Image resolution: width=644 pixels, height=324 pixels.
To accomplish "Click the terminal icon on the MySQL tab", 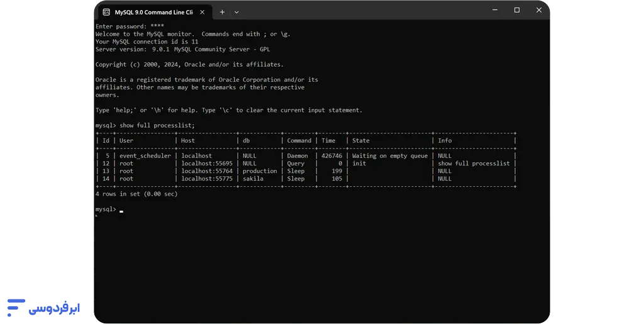I will pyautogui.click(x=106, y=13).
